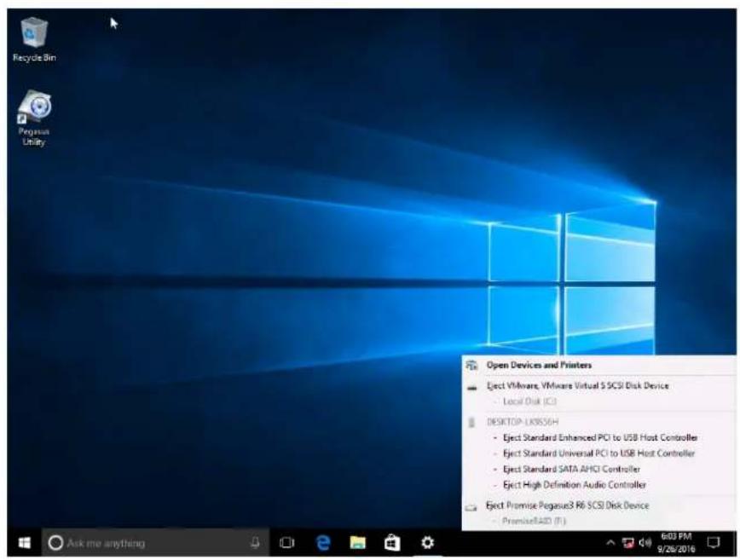
Task: Open the Action Center notification icon
Action: (x=713, y=543)
